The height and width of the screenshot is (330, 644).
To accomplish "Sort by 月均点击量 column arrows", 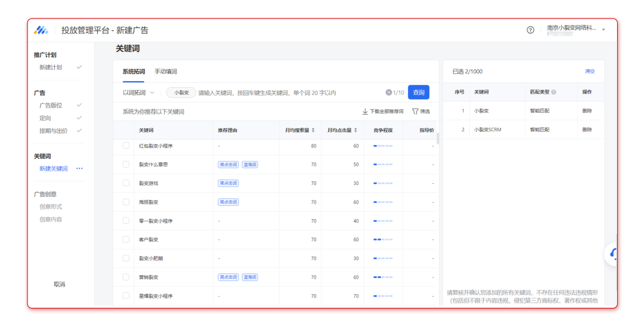I will point(356,130).
